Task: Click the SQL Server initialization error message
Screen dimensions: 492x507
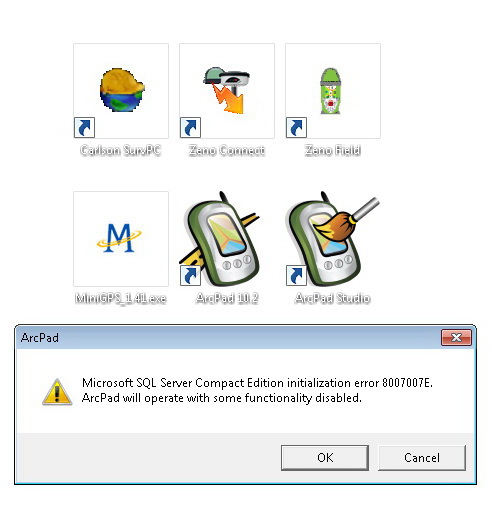Action: [x=257, y=390]
